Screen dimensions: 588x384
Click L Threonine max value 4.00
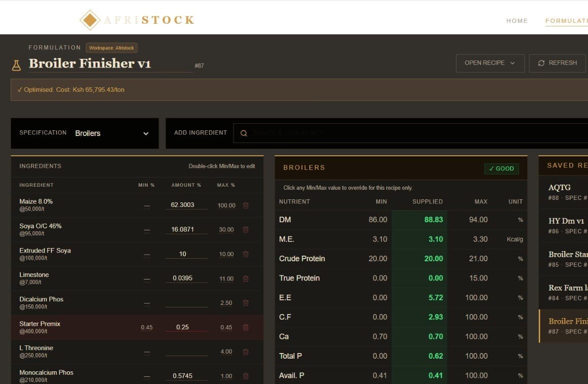click(226, 352)
